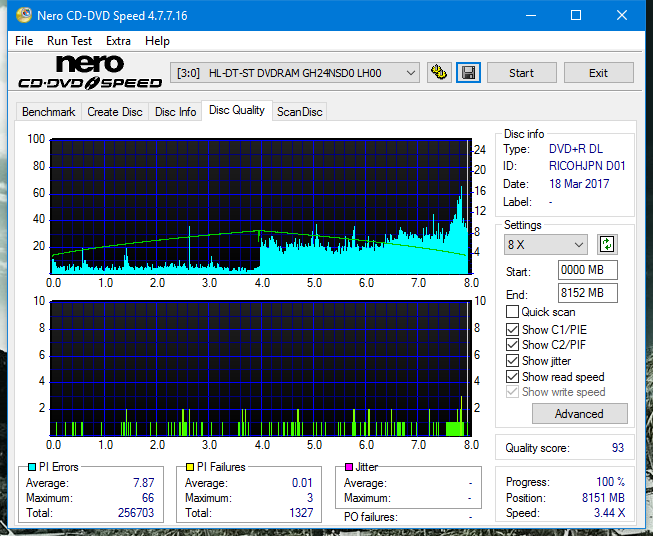The image size is (653, 536).
Task: Open the Extra menu
Action: click(x=118, y=41)
